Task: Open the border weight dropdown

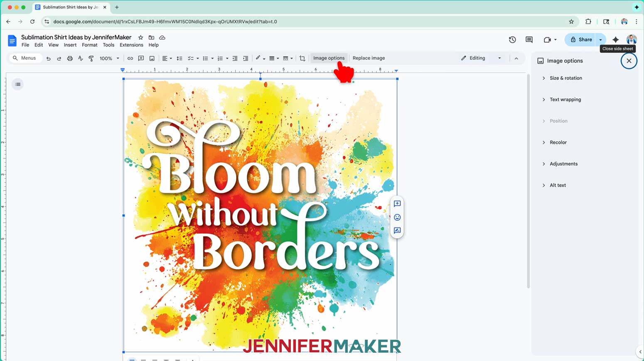Action: pos(274,59)
